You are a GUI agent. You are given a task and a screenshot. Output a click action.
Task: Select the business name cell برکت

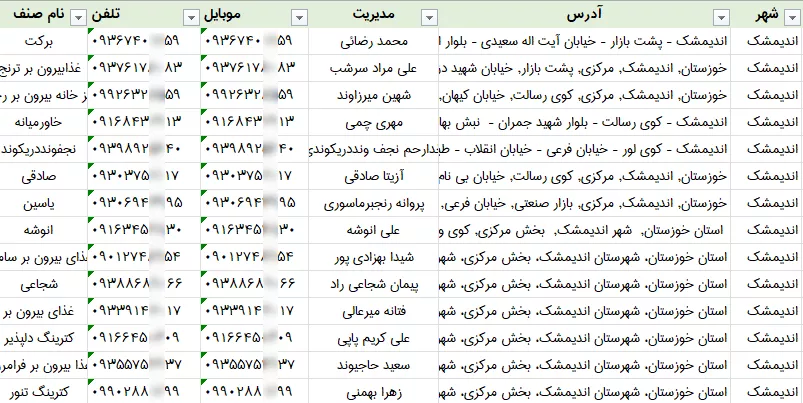(x=44, y=41)
